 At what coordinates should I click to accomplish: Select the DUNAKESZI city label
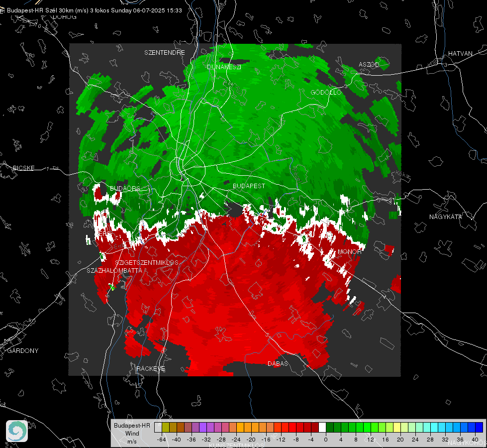(x=224, y=67)
